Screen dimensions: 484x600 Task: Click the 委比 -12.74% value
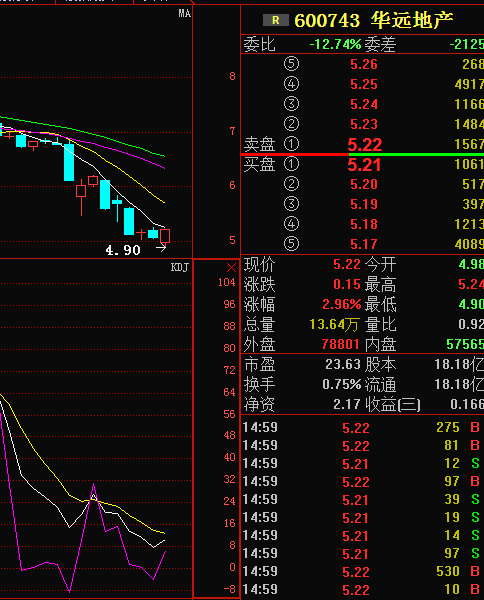335,44
